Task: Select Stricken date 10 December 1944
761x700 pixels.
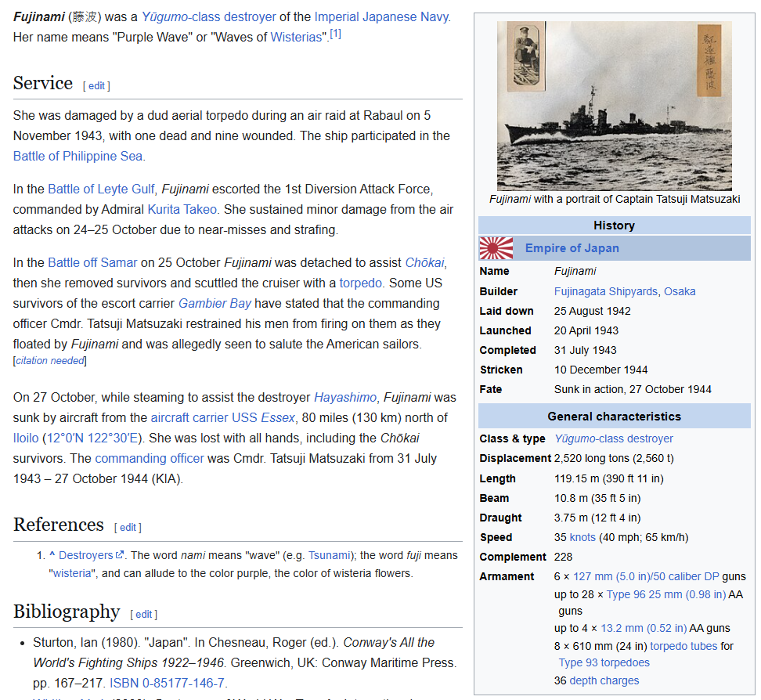Action: [601, 370]
